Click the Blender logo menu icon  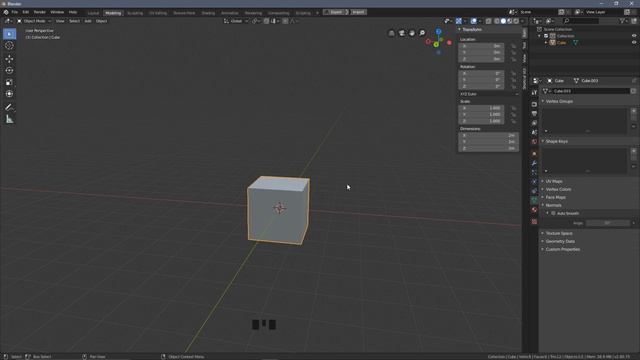(x=6, y=12)
